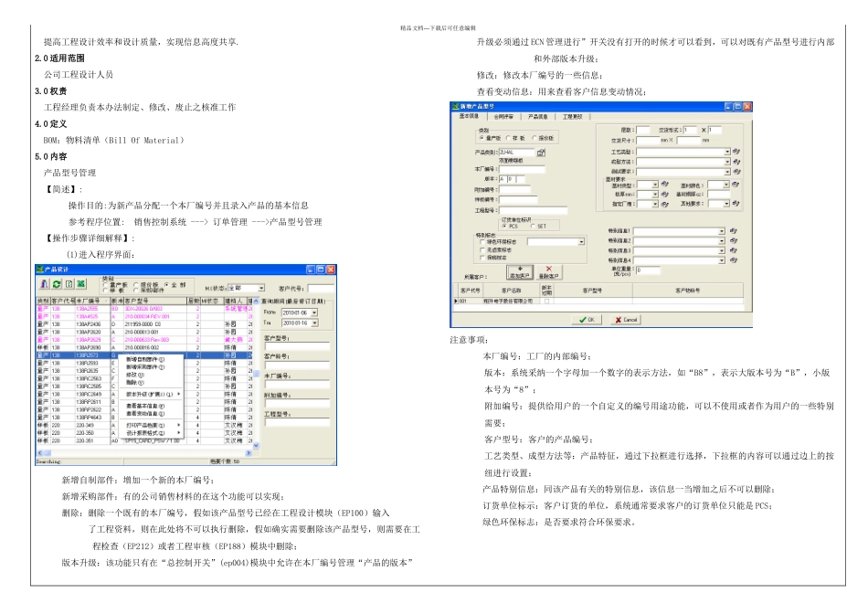The image size is (868, 614).
Task: Check the 无卤素标志 checkbox
Action: [x=482, y=249]
